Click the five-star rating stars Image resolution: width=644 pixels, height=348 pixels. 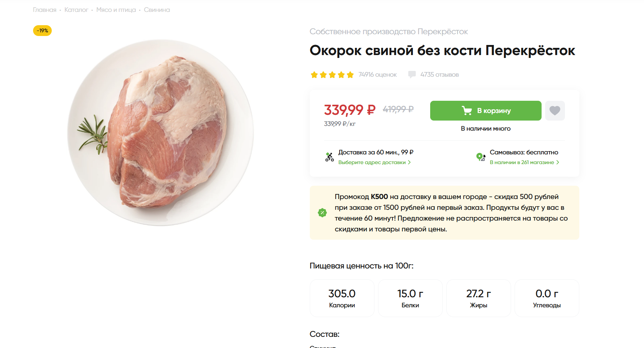point(332,75)
